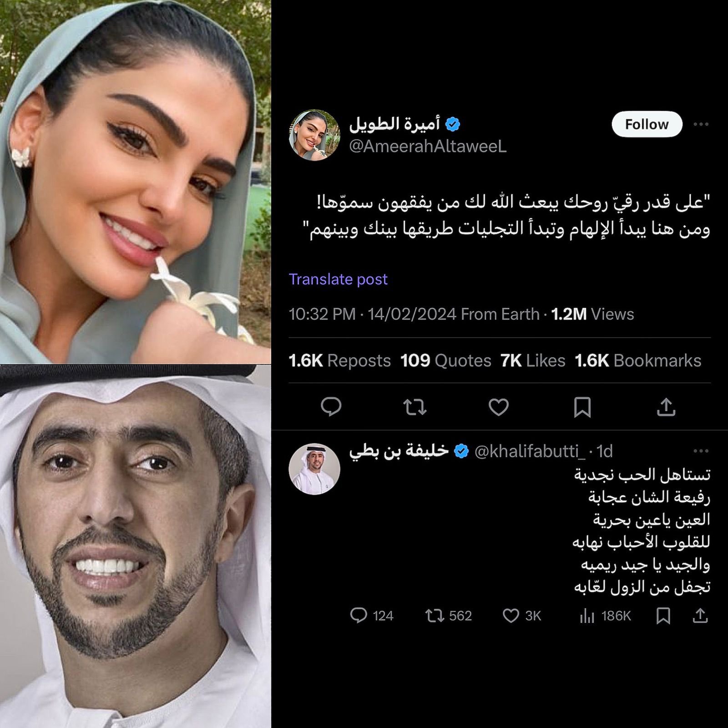Like the main post with heart icon
728x728 pixels.
click(498, 407)
